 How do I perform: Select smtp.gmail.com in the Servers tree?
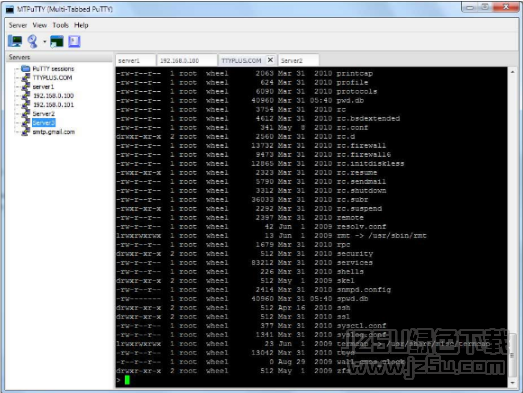tap(54, 132)
